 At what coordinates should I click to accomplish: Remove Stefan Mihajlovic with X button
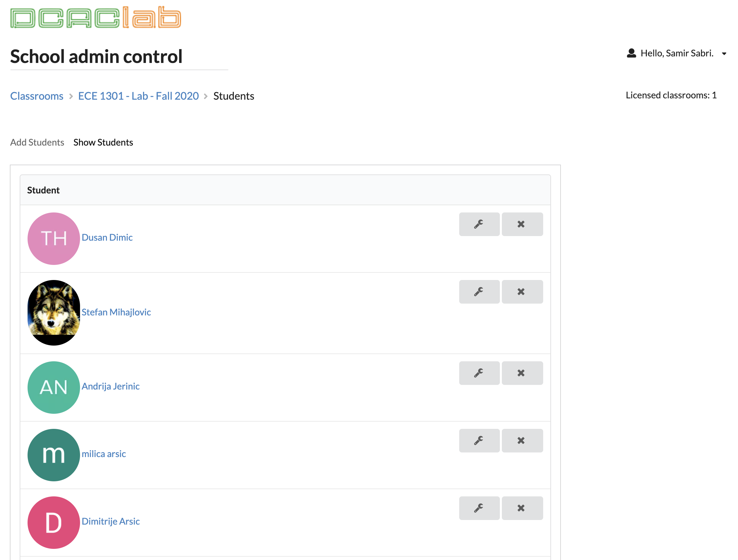tap(522, 292)
